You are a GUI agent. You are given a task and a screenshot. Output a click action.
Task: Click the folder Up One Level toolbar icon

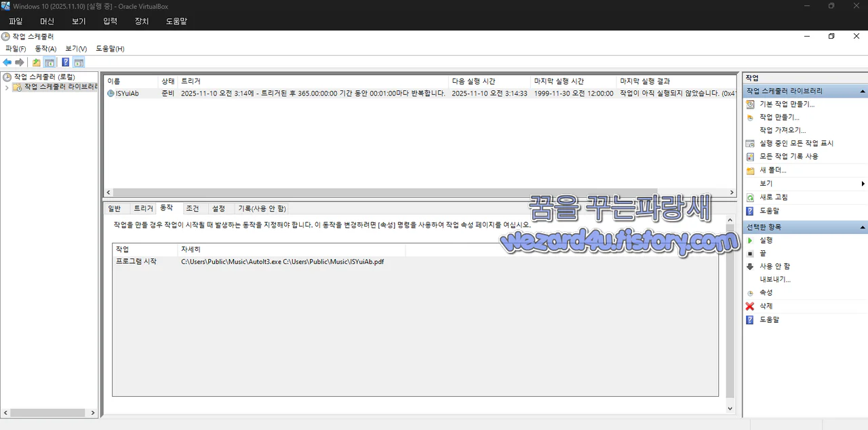pos(37,62)
